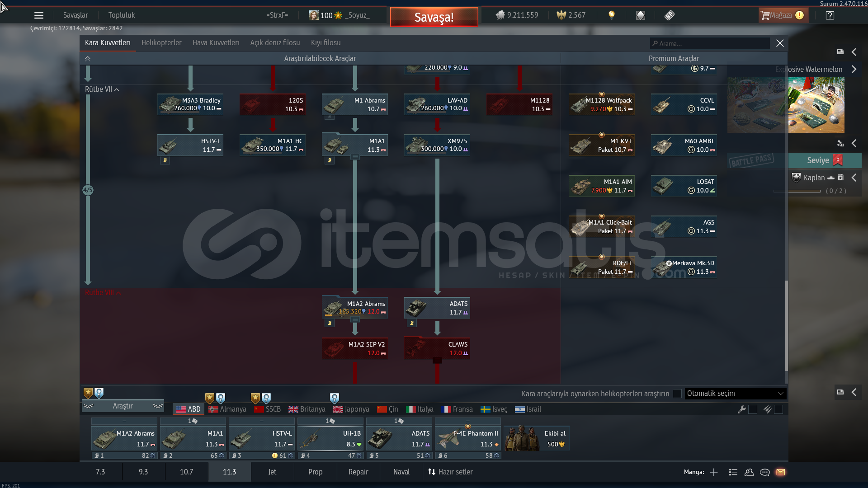This screenshot has width=868, height=488.
Task: Open the chat bubble icon
Action: click(765, 472)
